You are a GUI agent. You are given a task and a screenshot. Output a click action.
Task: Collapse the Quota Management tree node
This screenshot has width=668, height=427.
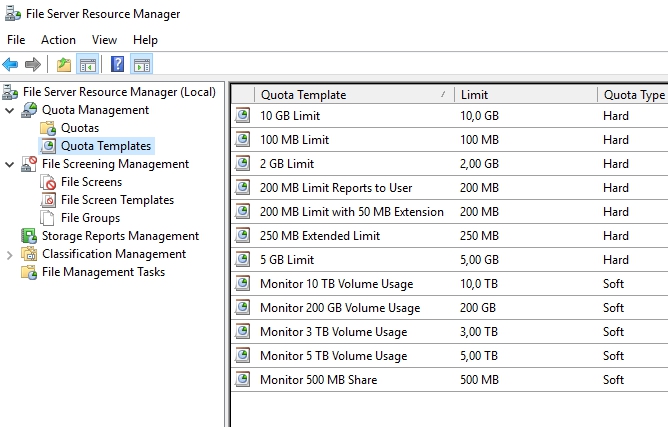(x=9, y=111)
